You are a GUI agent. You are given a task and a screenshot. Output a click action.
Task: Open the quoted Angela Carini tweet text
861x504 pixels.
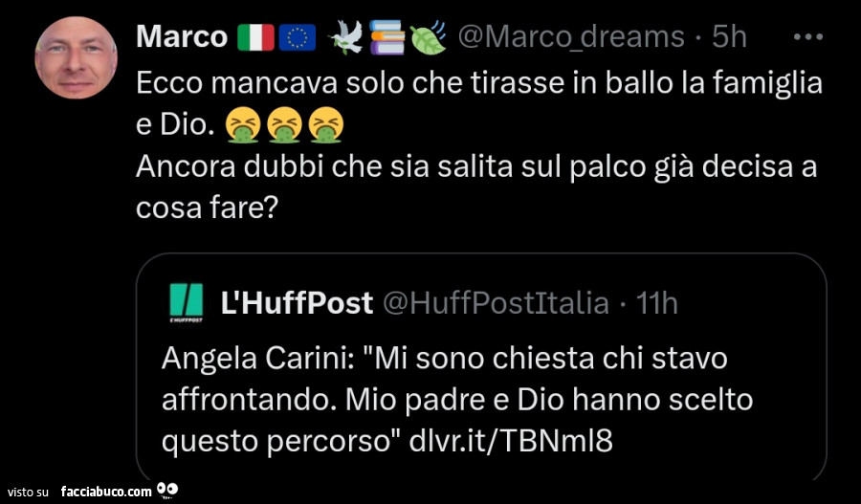[x=457, y=400]
